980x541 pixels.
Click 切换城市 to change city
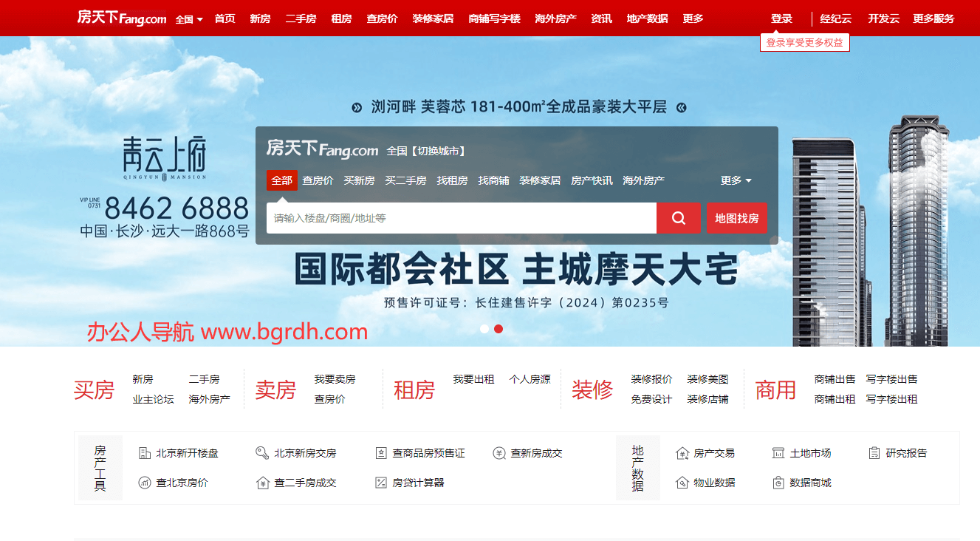click(x=438, y=151)
